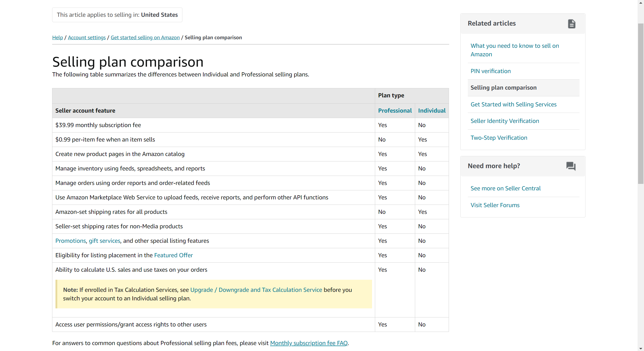Open the Featured Offer link
The width and height of the screenshot is (644, 351).
tap(173, 255)
